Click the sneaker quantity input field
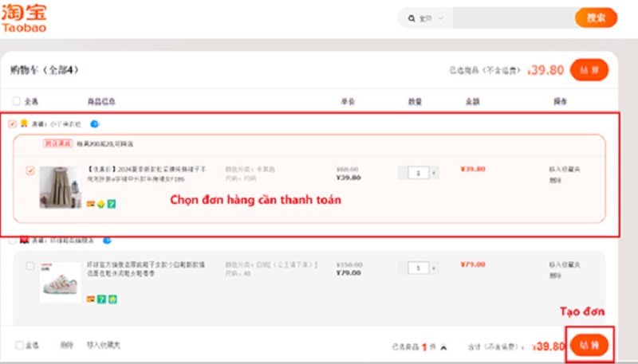Viewport: 638px width, 364px height. 418,268
